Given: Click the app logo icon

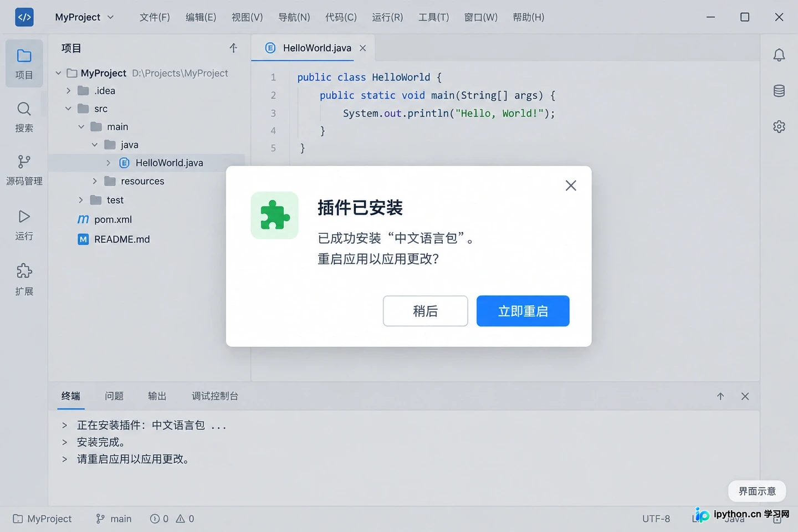Looking at the screenshot, I should [24, 17].
